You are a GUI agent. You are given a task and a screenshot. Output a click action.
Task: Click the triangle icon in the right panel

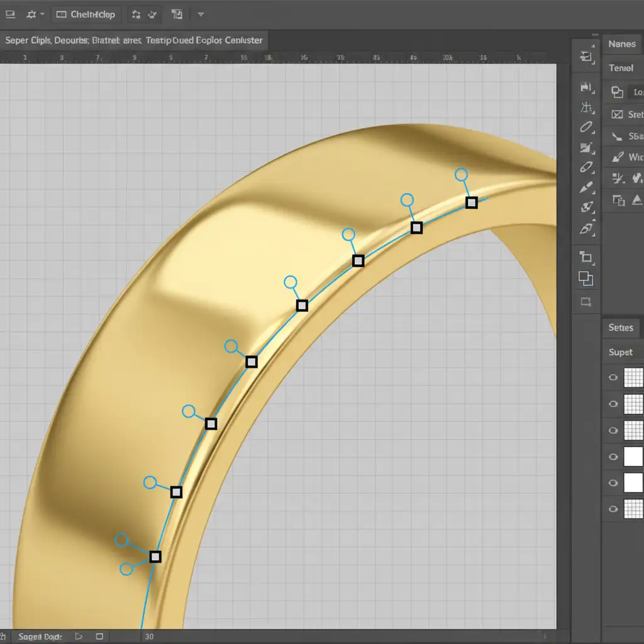tap(636, 200)
